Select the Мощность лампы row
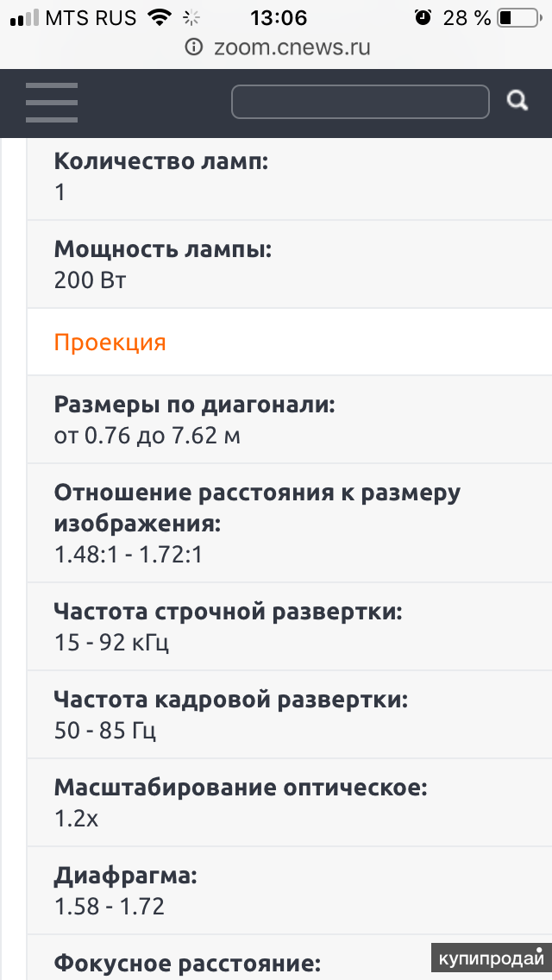The width and height of the screenshot is (552, 980). tap(290, 264)
